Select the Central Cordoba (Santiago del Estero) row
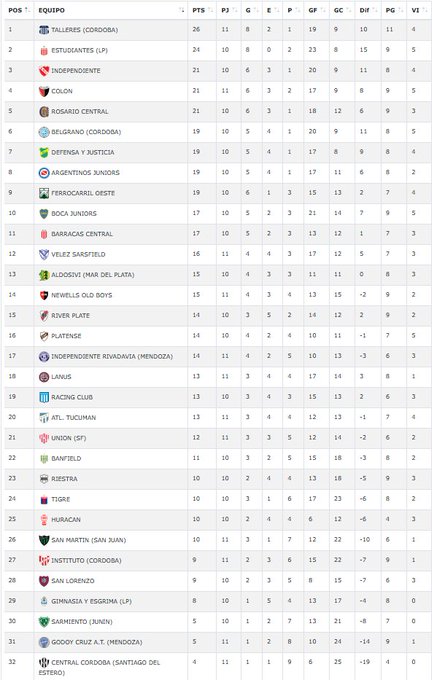Viewport: 437px width, 680px height. [x=218, y=667]
